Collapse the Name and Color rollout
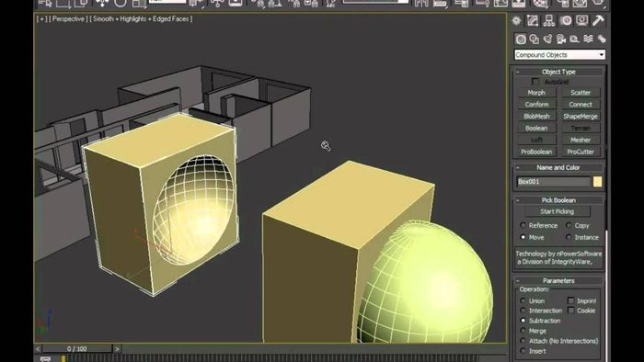Image resolution: width=644 pixels, height=362 pixels. point(558,167)
